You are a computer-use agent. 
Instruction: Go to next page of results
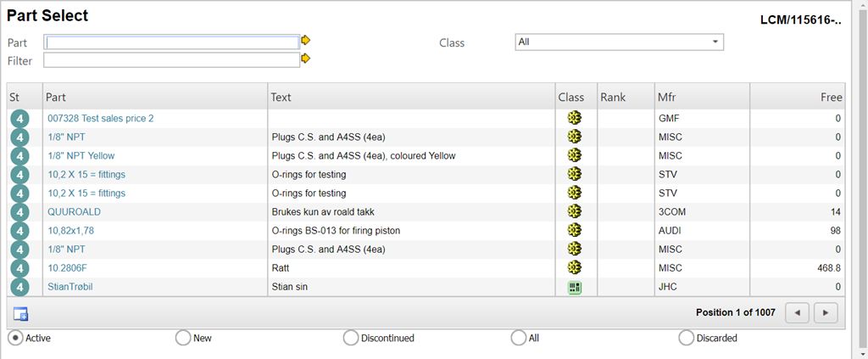click(826, 313)
